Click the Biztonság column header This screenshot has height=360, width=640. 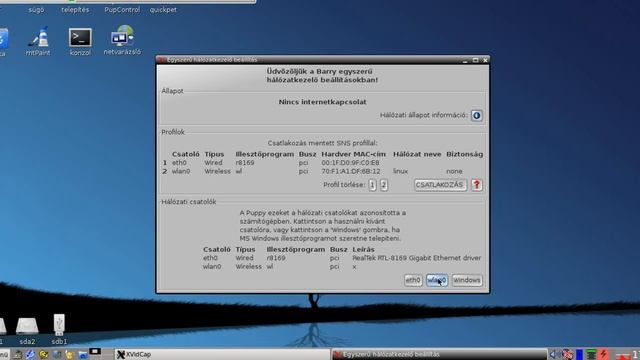coord(464,154)
